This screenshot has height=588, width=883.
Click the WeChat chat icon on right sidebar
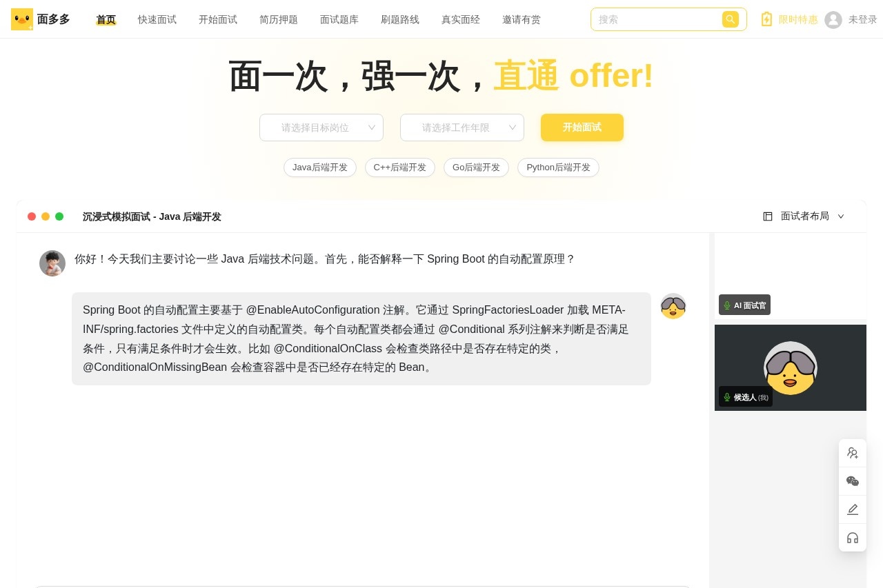(x=853, y=481)
